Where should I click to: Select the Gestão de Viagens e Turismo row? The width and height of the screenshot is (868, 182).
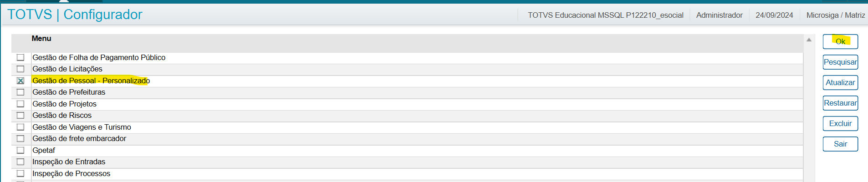(82, 127)
